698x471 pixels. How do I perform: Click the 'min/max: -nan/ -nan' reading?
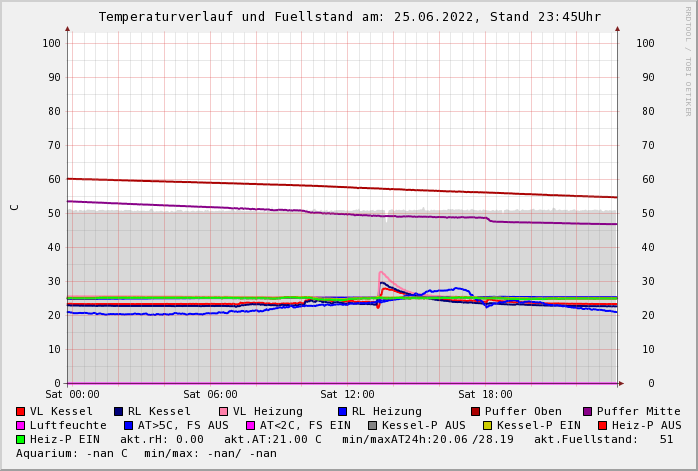(x=211, y=454)
